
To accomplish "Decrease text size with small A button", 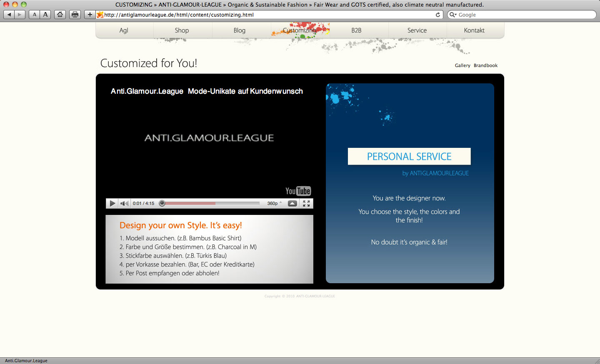I will click(35, 15).
